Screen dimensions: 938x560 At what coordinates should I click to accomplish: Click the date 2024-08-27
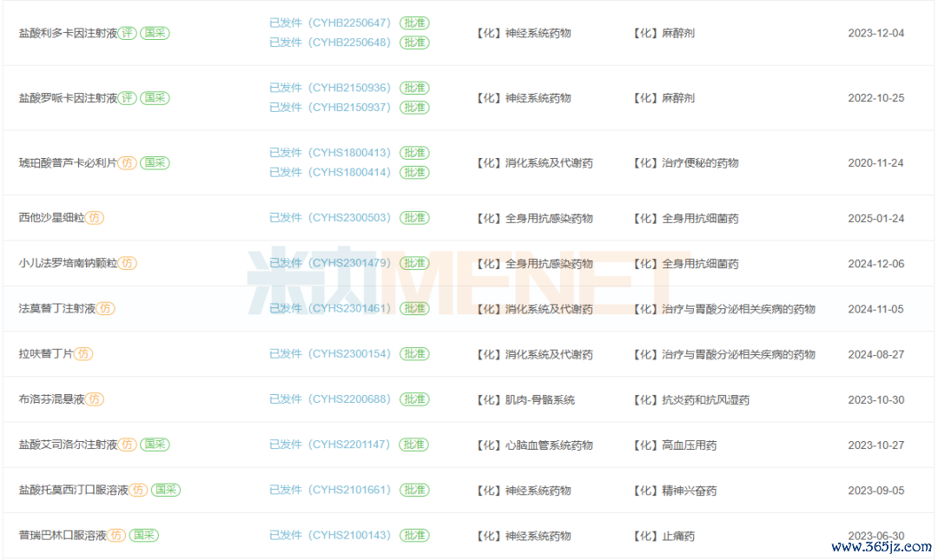(x=875, y=354)
